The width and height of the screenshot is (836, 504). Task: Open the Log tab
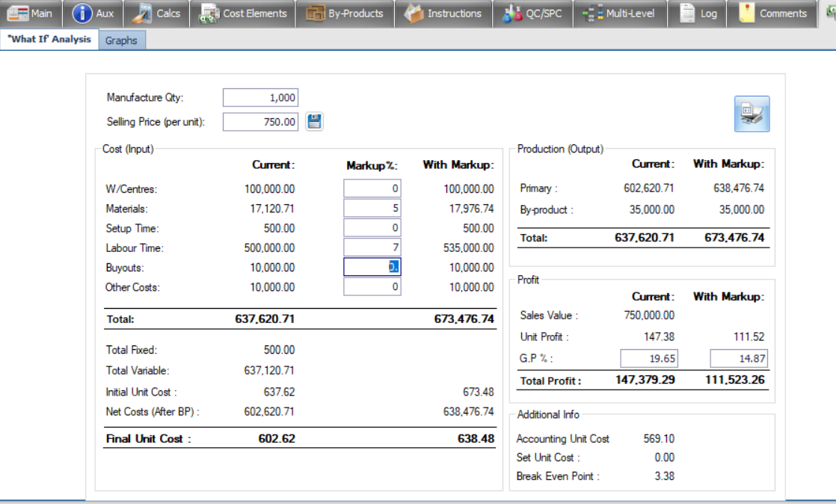click(699, 13)
